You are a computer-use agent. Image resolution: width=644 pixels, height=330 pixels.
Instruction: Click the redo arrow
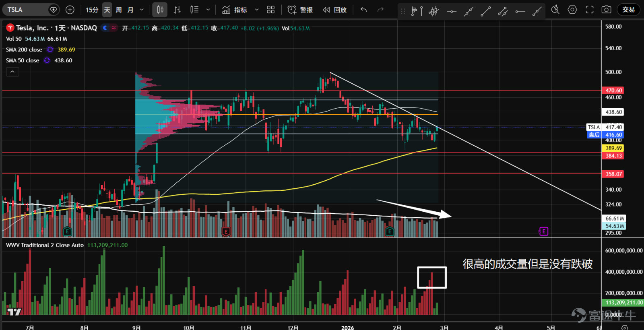click(381, 10)
